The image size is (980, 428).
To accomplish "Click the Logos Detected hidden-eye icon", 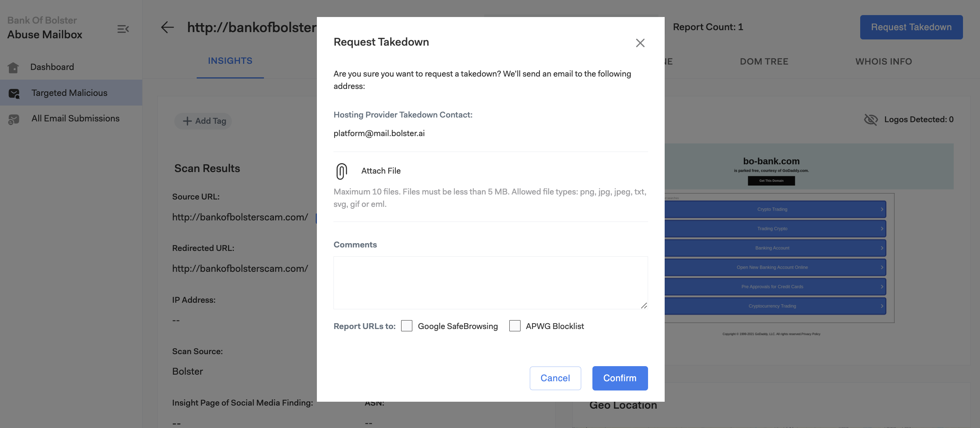I will (x=871, y=119).
